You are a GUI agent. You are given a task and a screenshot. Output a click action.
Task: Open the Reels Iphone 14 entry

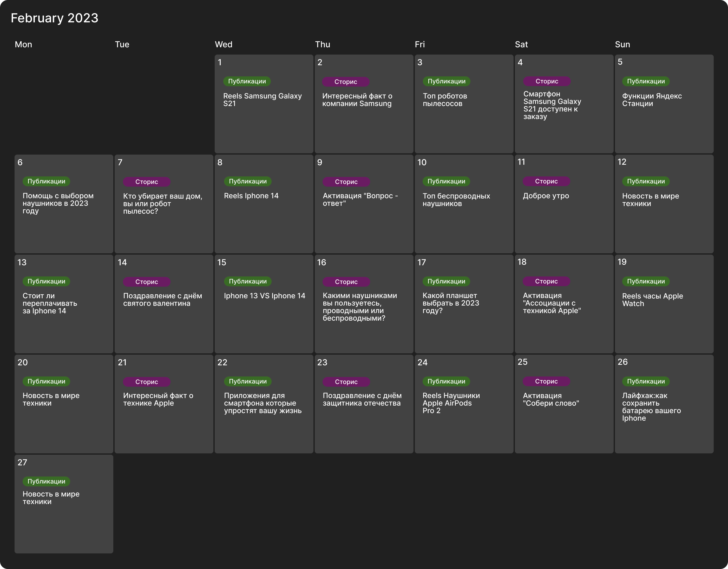click(x=251, y=196)
